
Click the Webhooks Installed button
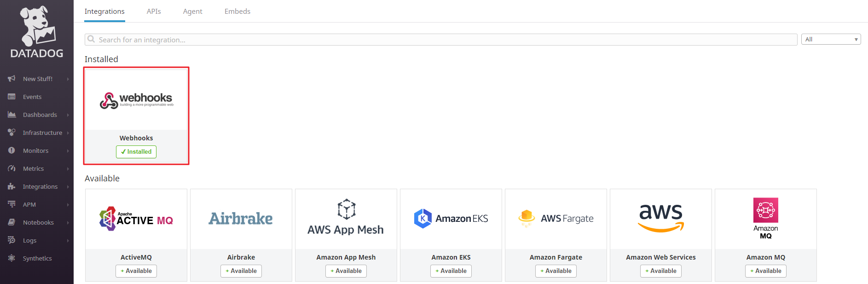click(x=136, y=152)
